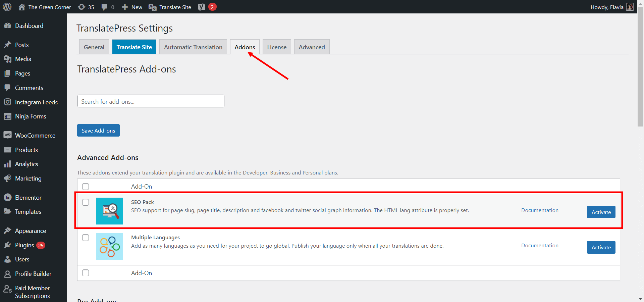644x302 pixels.
Task: Open the Yoast SEO icon in admin bar
Action: click(201, 7)
